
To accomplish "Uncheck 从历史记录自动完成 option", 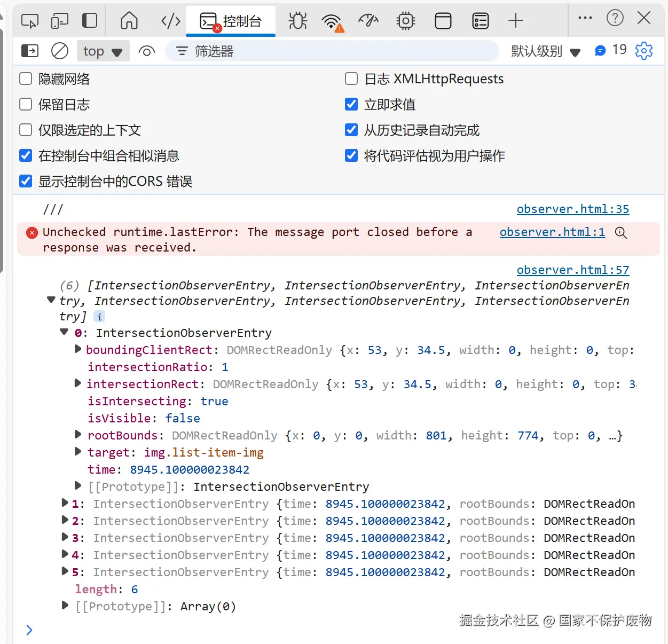I will pyautogui.click(x=351, y=130).
